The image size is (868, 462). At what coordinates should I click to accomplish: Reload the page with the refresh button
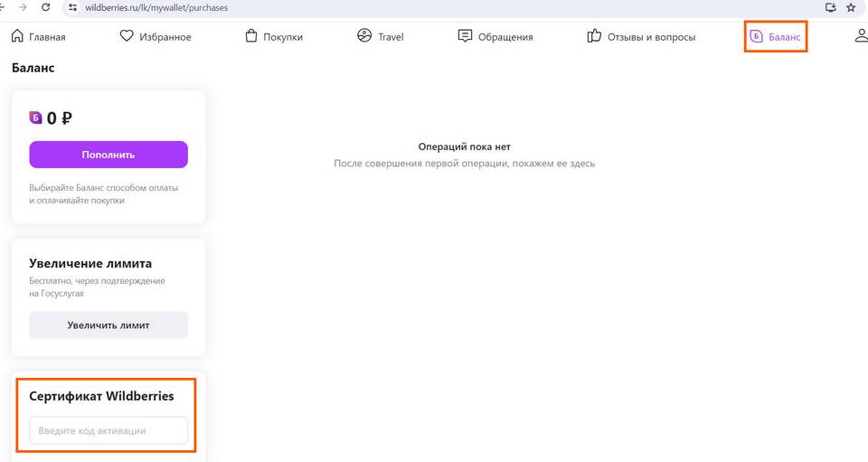pos(45,7)
